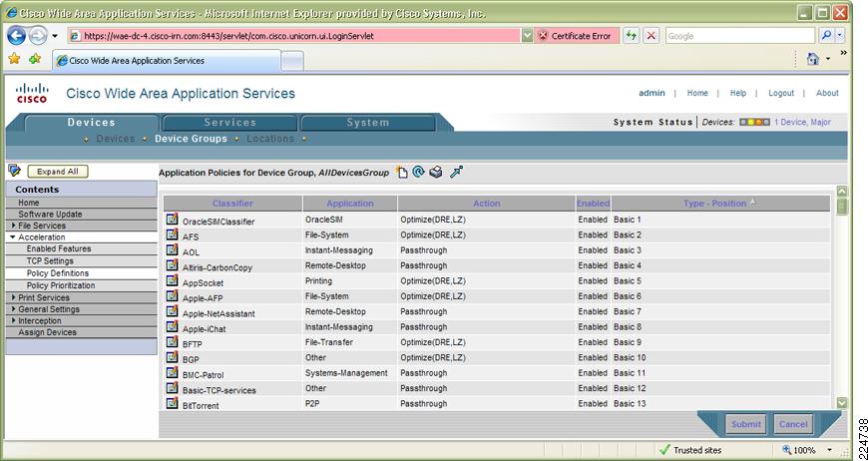Open edit icon for BFTP policy
Screen dimensions: 868x461
point(173,342)
